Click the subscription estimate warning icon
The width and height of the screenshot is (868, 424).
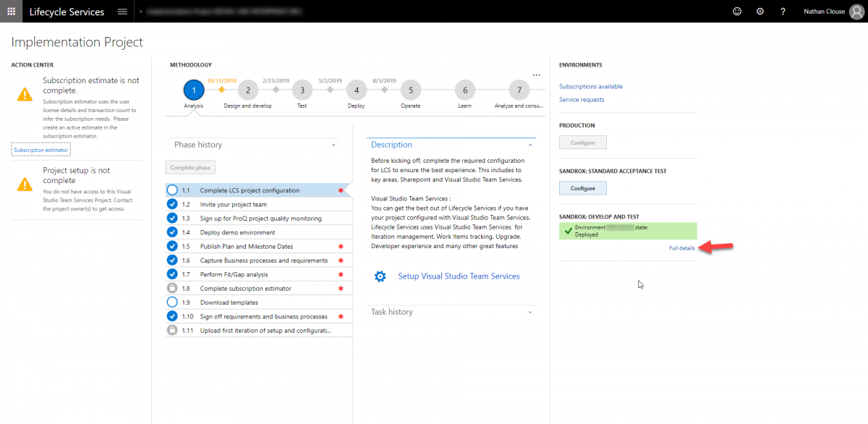(x=25, y=94)
